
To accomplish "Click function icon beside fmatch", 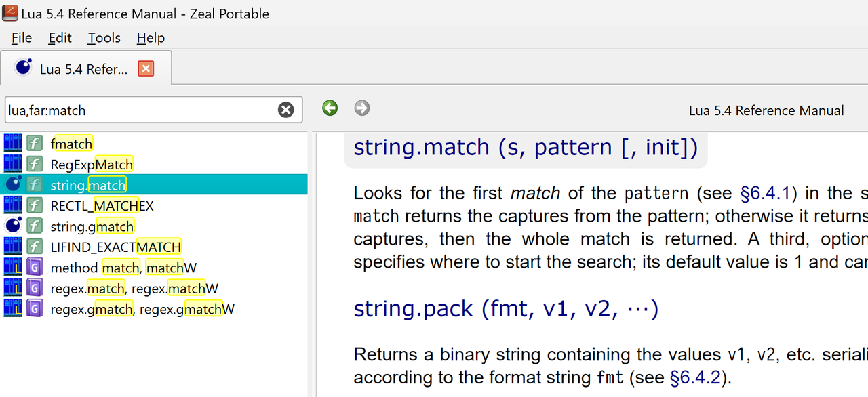I will [35, 143].
